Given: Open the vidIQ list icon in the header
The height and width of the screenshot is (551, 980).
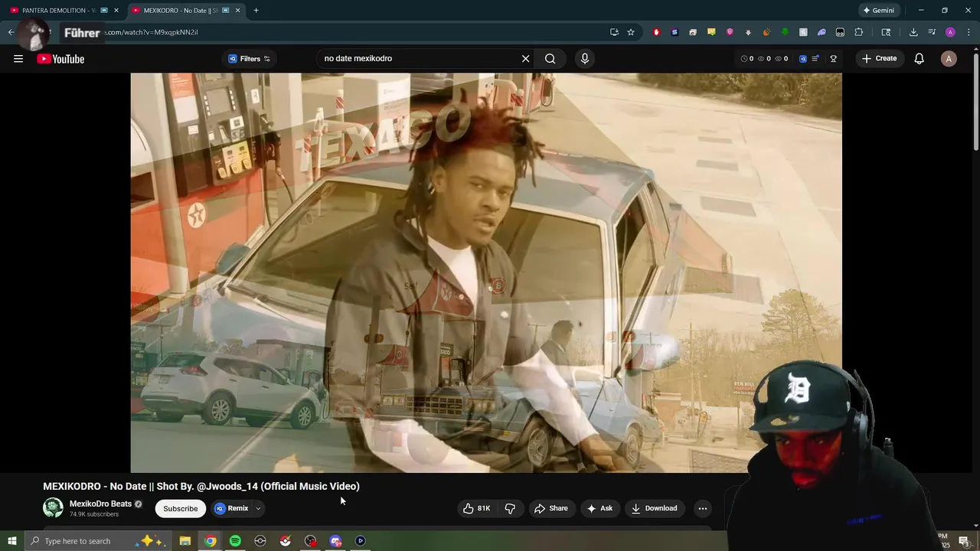Looking at the screenshot, I should (816, 59).
